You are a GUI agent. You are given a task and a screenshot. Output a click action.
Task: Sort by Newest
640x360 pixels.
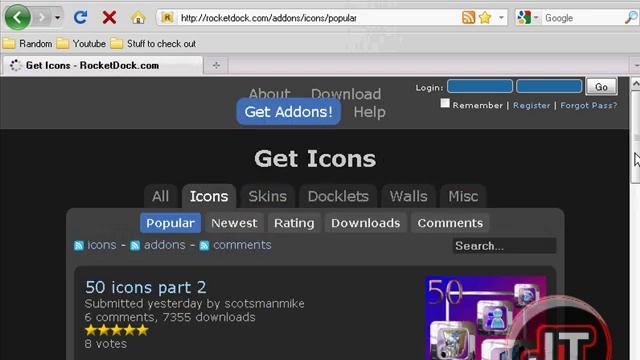pyautogui.click(x=234, y=223)
